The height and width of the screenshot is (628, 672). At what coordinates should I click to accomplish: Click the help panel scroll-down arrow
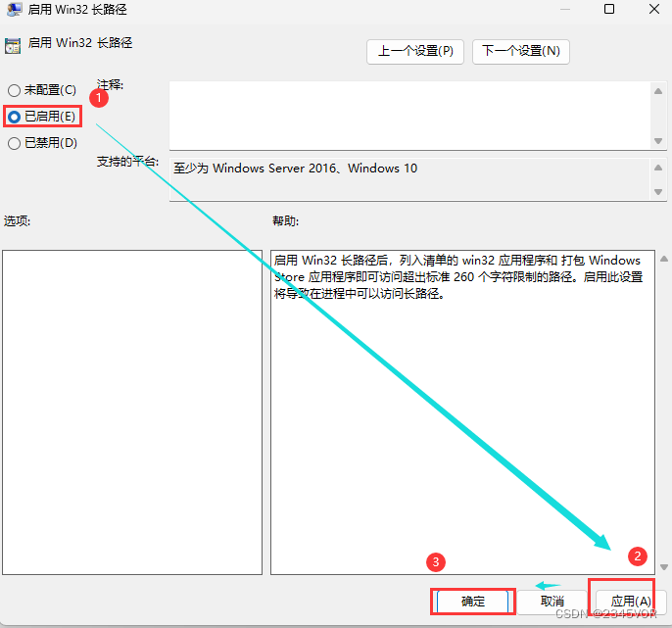tap(664, 567)
